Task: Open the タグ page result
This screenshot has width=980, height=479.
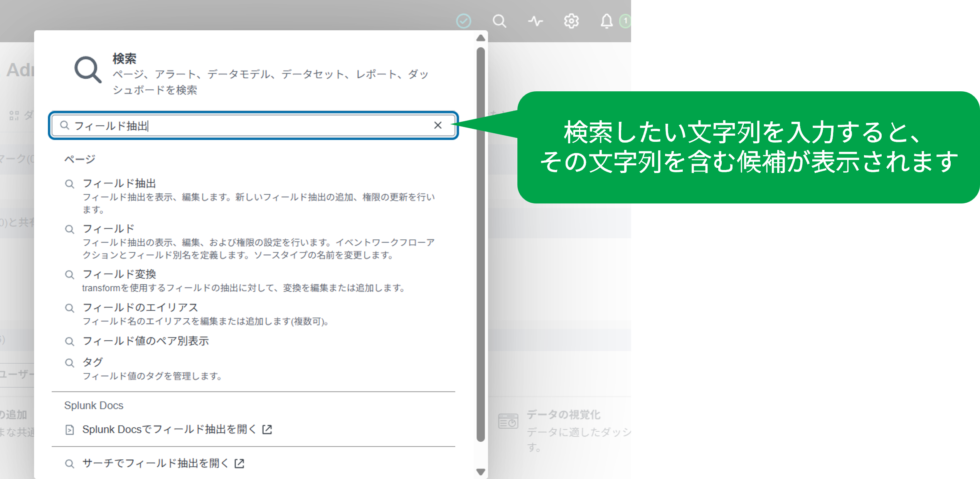Action: click(x=93, y=362)
